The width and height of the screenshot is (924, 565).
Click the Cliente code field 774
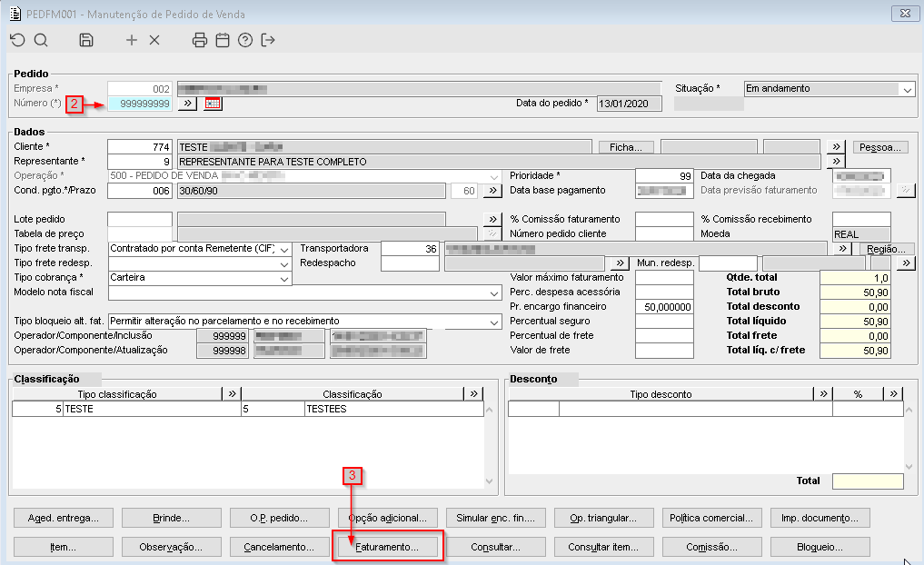pos(140,147)
